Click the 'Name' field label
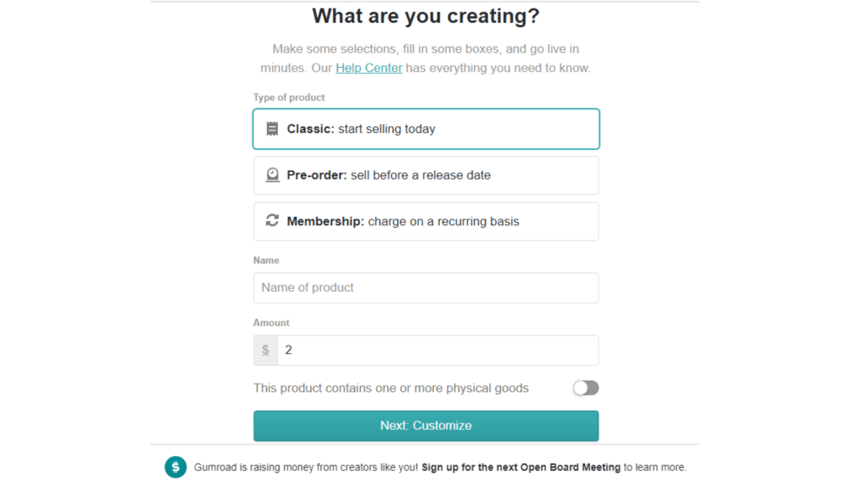 pyautogui.click(x=266, y=260)
